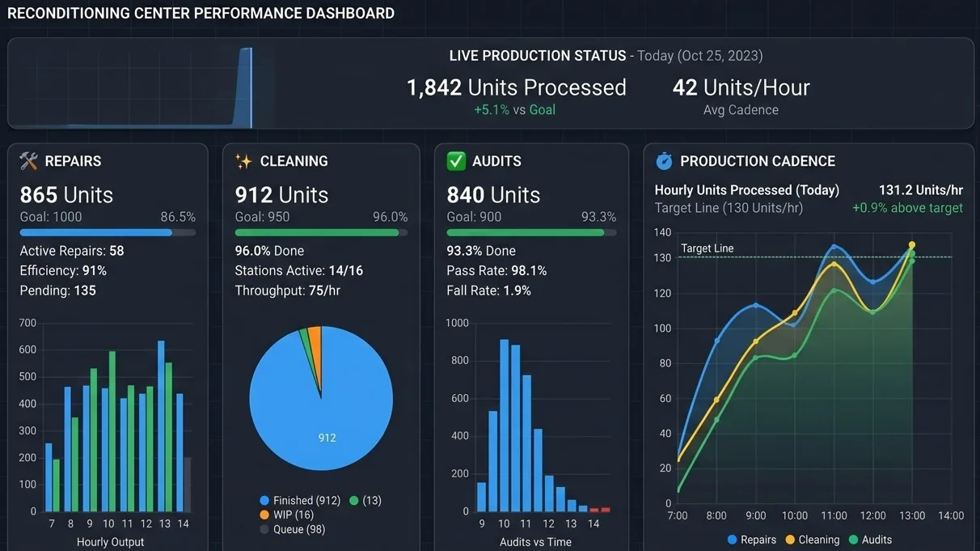The height and width of the screenshot is (551, 980).
Task: Click 'Target Line' label on cadence chart
Action: point(708,248)
